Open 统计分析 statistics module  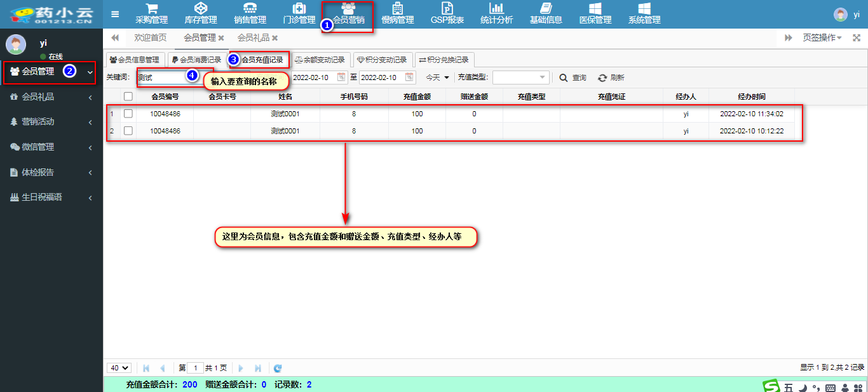496,14
